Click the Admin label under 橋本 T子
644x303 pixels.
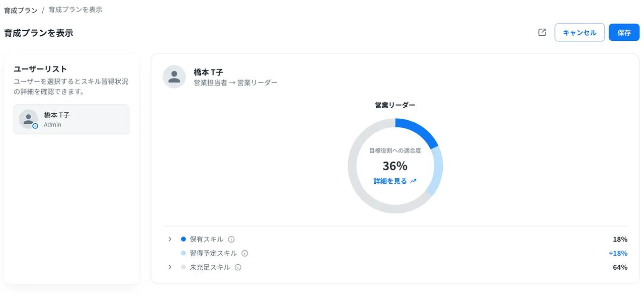pos(52,125)
